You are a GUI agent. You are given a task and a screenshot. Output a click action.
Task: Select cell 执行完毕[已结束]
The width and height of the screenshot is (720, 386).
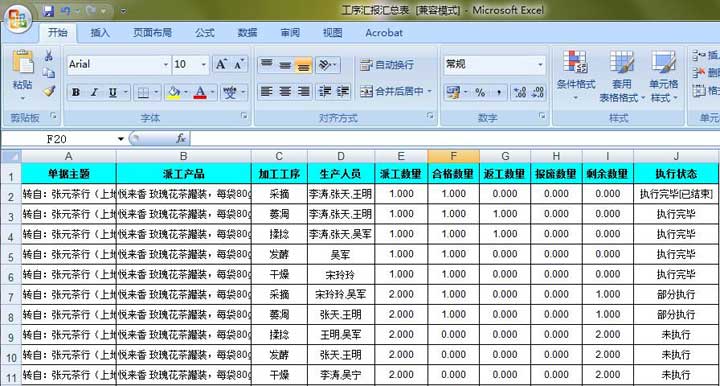[x=676, y=194]
